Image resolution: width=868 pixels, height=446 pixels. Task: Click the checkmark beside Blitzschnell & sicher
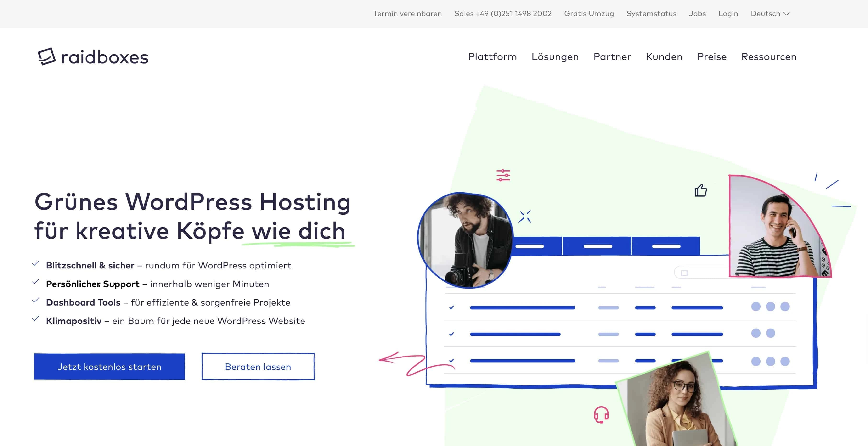(36, 263)
